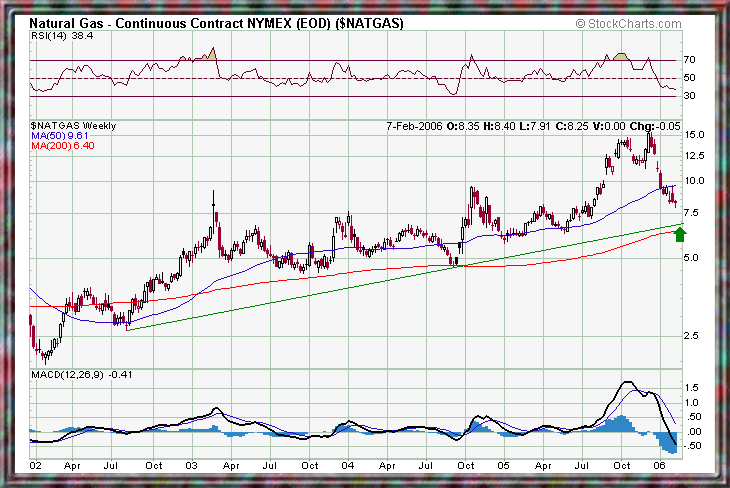Click the year label '04' on the time axis

(x=347, y=466)
